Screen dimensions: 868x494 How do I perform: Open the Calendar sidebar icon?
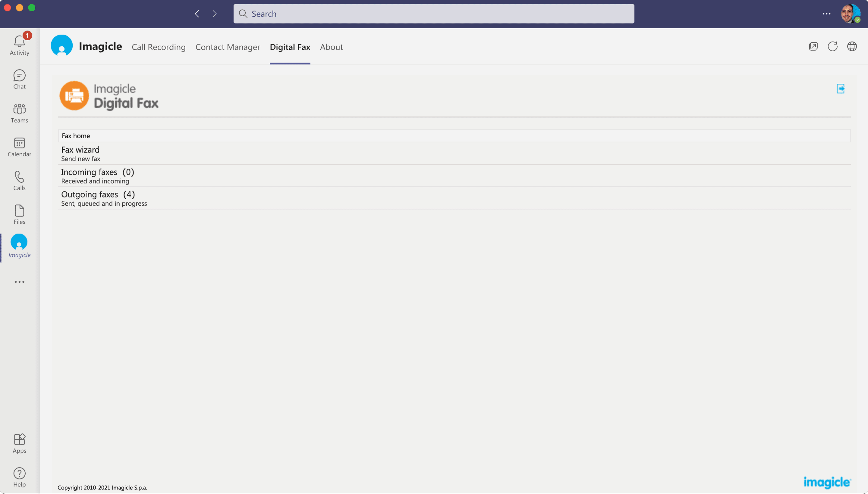click(19, 147)
